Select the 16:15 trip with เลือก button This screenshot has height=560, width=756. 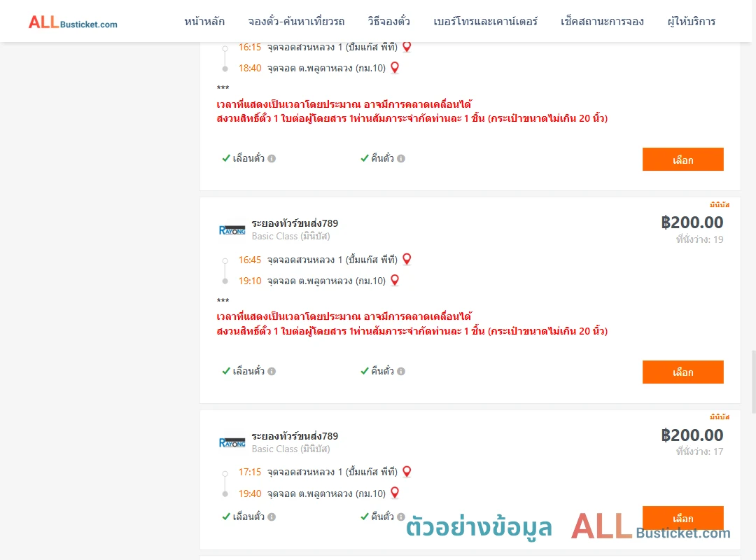(682, 159)
